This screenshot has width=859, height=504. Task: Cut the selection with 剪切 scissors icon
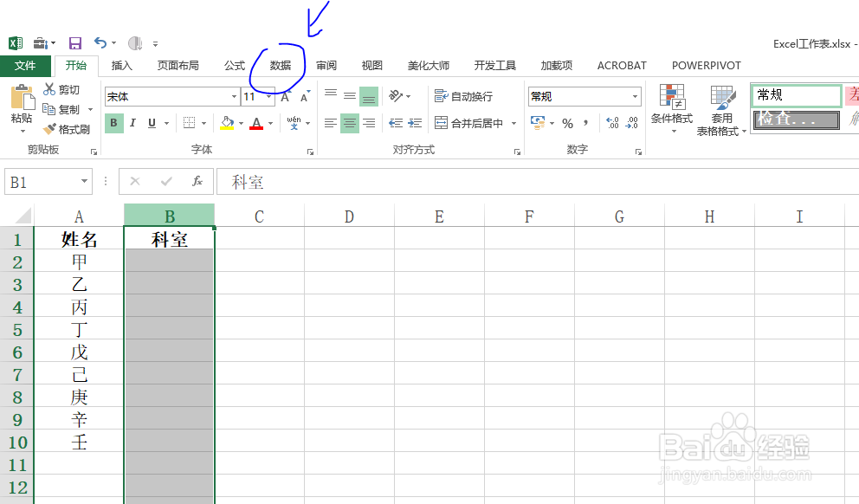click(x=61, y=88)
